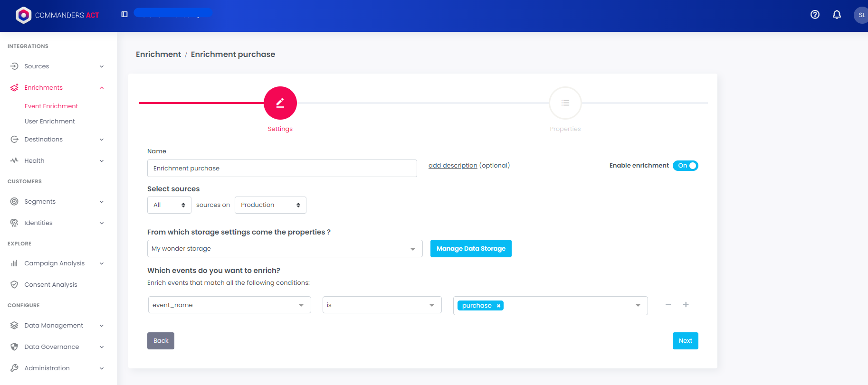The width and height of the screenshot is (868, 385).
Task: Click the Properties step list icon
Action: click(565, 103)
